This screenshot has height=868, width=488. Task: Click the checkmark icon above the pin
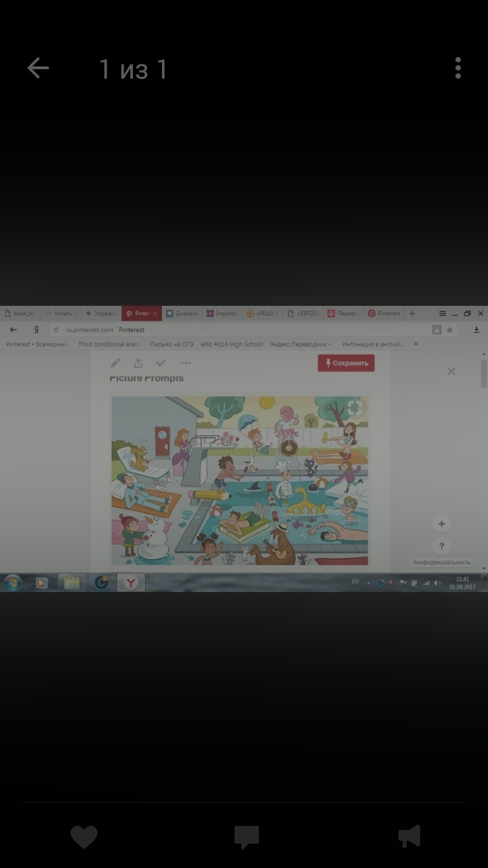click(x=161, y=363)
